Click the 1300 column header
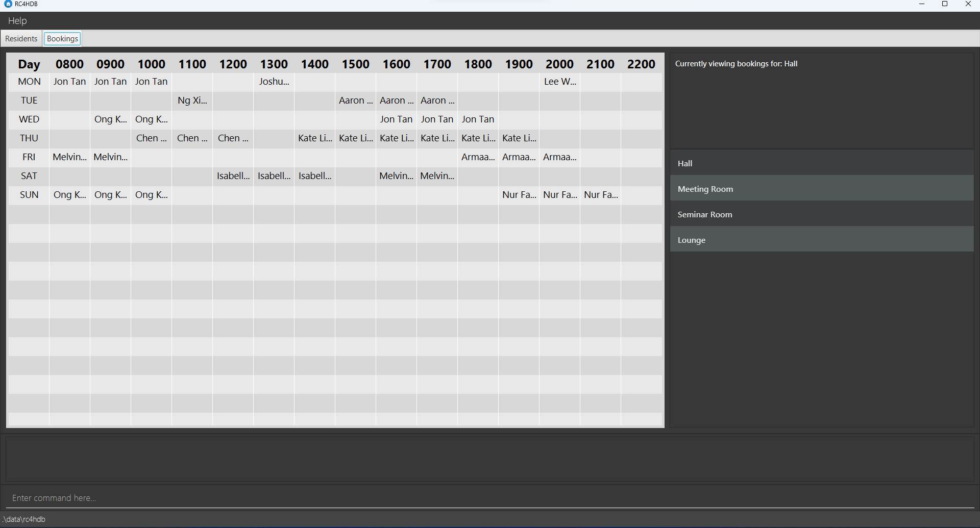The width and height of the screenshot is (980, 528). (x=274, y=64)
